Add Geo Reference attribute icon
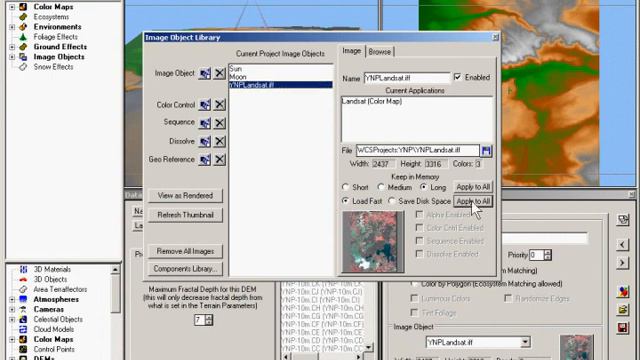This screenshot has height=360, width=640. click(x=205, y=160)
